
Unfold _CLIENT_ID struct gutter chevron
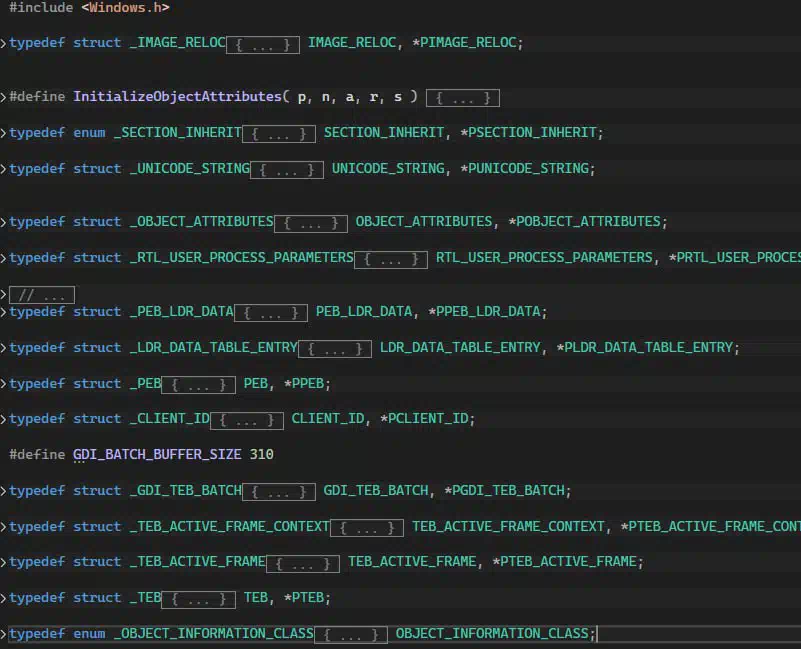click(4, 419)
